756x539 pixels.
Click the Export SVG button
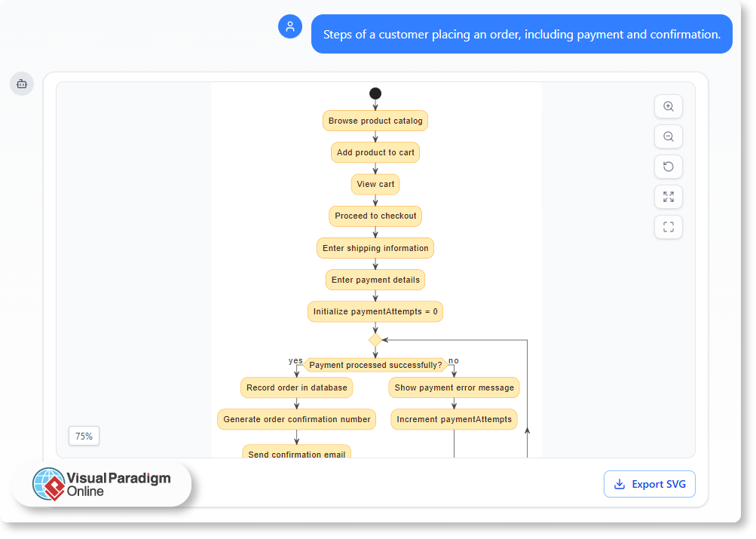pyautogui.click(x=649, y=484)
